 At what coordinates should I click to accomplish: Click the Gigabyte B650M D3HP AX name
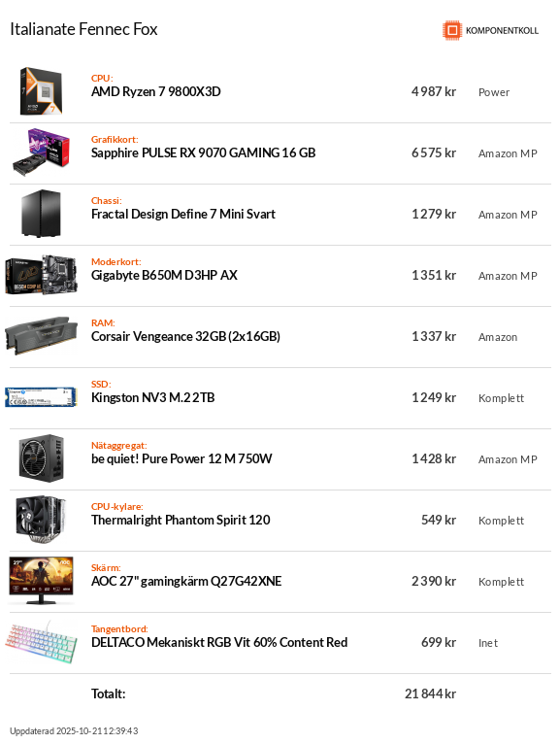164,275
